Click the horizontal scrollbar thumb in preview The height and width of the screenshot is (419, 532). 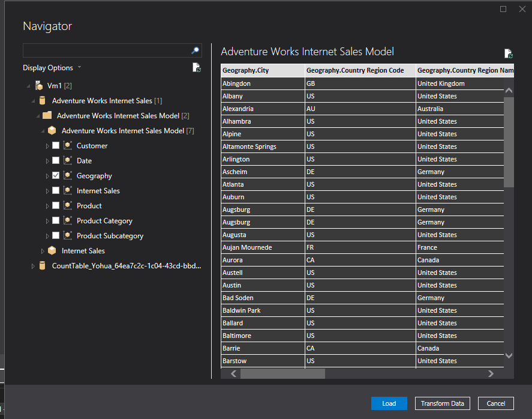point(282,374)
